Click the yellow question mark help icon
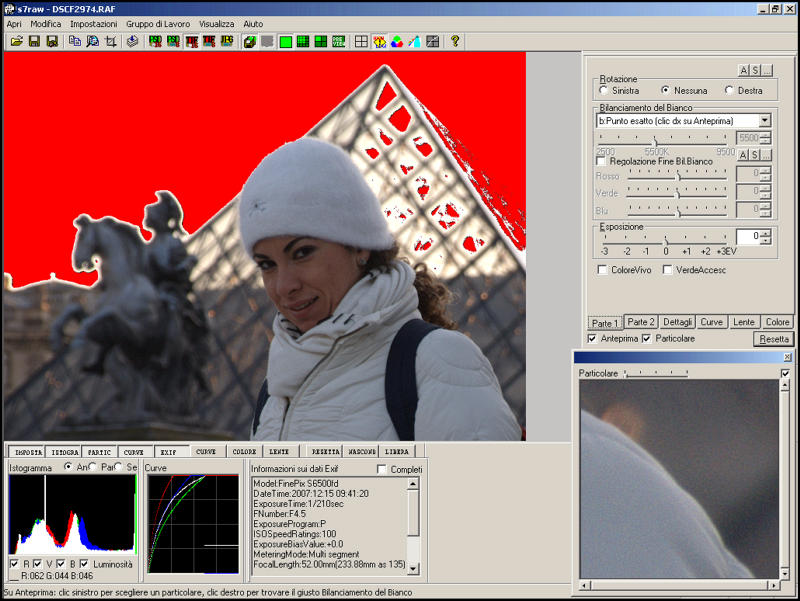 point(455,41)
